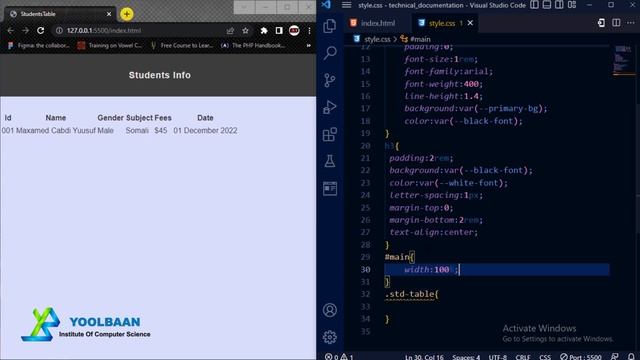Click the width:100 line in the editor

click(431, 269)
